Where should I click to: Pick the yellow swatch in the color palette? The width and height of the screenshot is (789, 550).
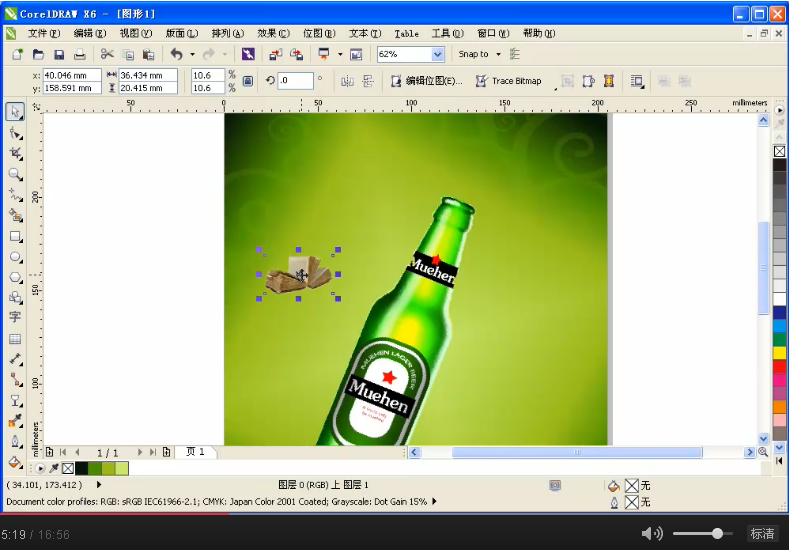pos(779,353)
